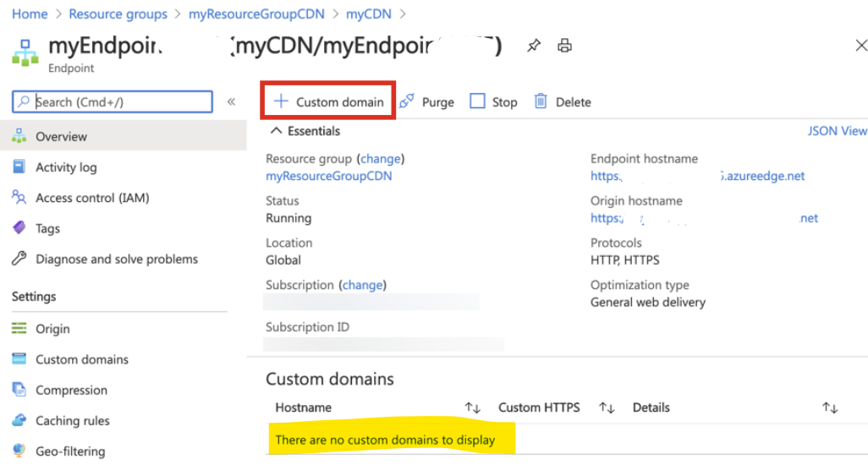The image size is (868, 465).
Task: Sort by Custom HTTPS column arrows
Action: click(x=607, y=408)
